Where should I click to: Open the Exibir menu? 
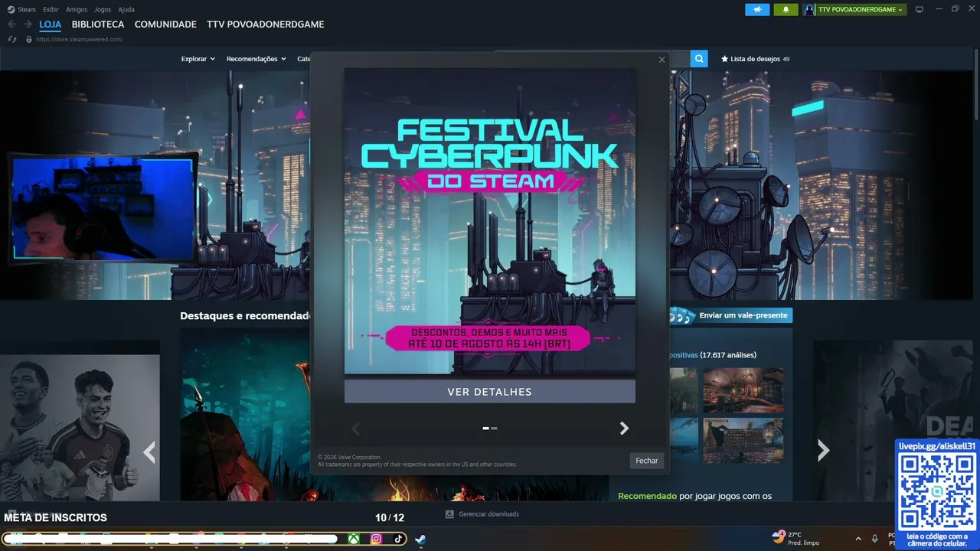point(51,9)
